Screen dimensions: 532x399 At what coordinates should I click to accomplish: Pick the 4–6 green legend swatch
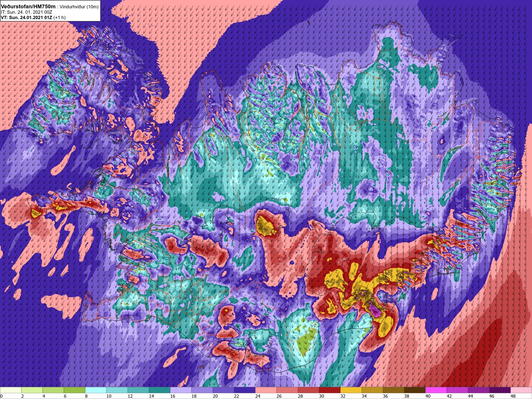pyautogui.click(x=53, y=390)
